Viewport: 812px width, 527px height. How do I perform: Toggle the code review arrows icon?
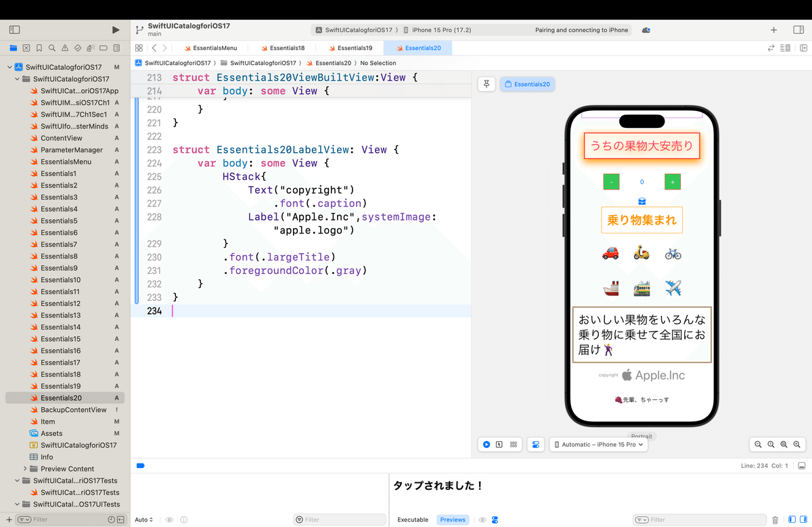click(771, 48)
